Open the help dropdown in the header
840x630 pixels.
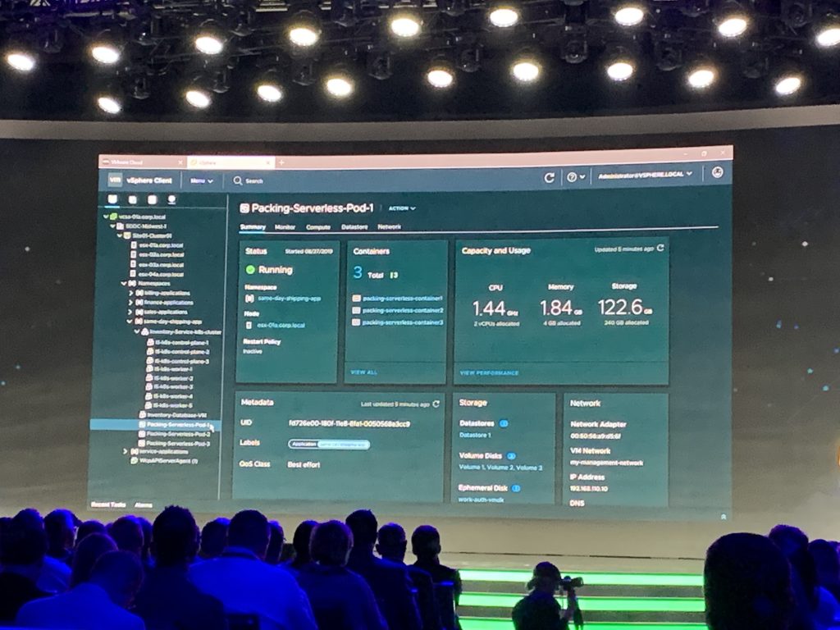pos(575,177)
